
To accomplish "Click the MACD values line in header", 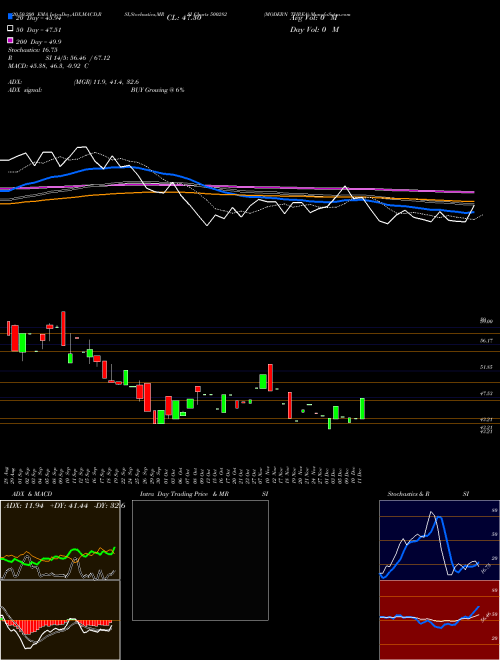I will tap(48, 66).
